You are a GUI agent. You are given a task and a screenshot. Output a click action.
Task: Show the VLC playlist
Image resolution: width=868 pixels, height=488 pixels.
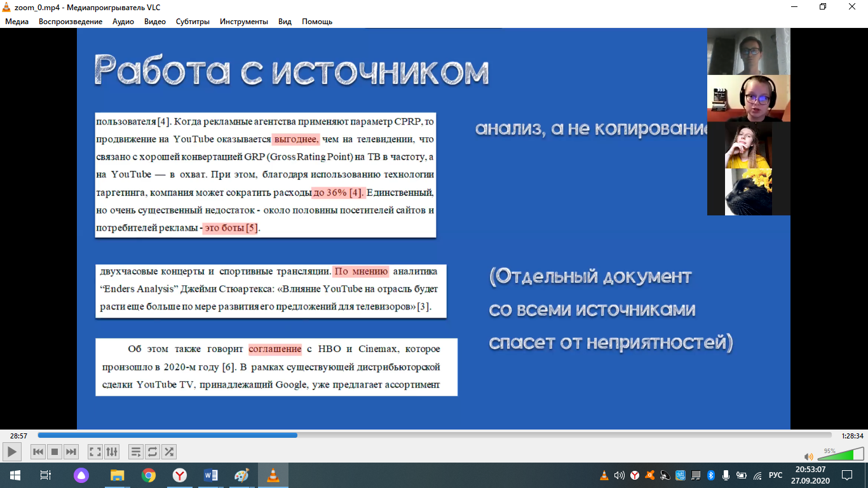coord(136,452)
